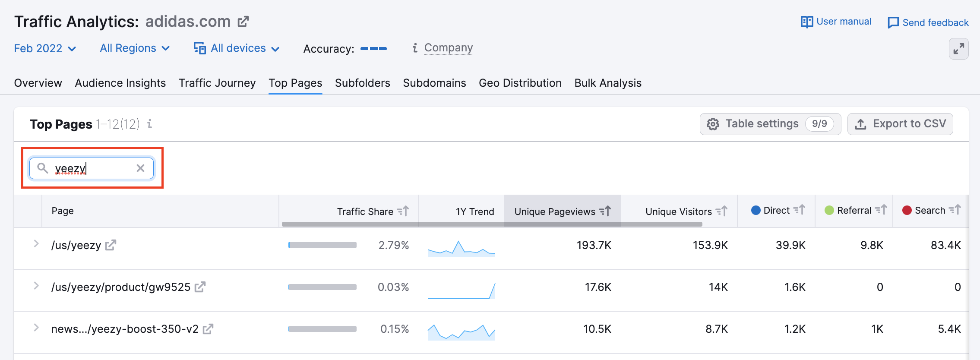The image size is (980, 360).
Task: Click the /us/yeezy/product/gw9525 link
Action: (x=121, y=287)
